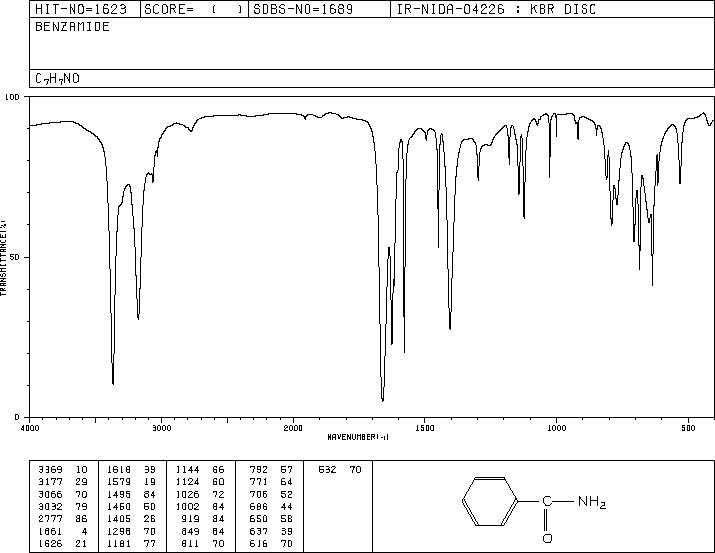The width and height of the screenshot is (715, 553).
Task: Click transmittance 10 beside 3369
Action: (81, 470)
